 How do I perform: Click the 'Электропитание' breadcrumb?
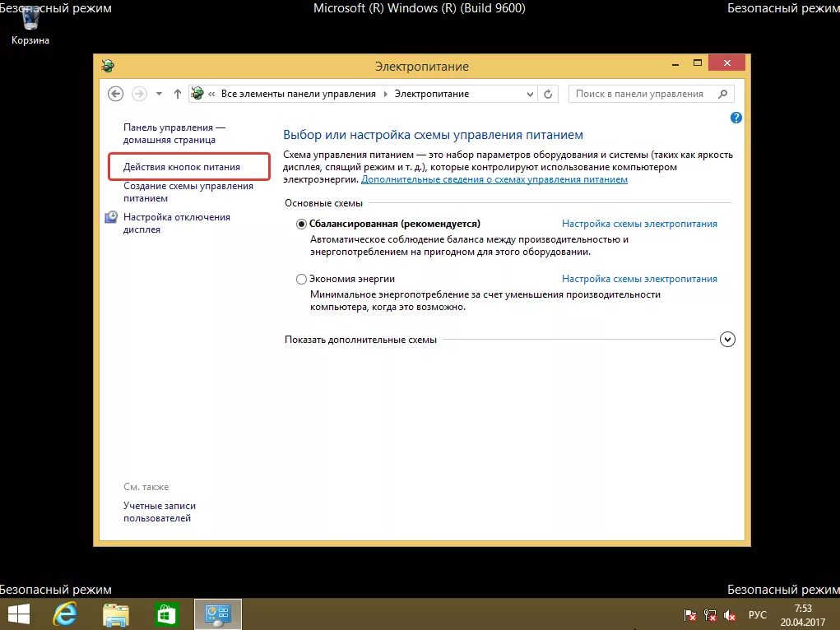432,94
